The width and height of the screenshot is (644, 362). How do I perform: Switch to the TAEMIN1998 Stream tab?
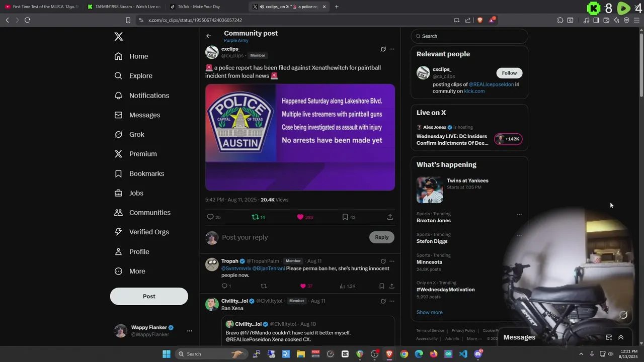tap(124, 7)
